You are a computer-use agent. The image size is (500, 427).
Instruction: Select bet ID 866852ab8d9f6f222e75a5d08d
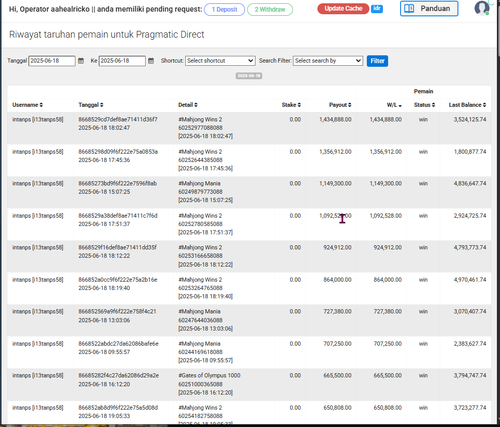pyautogui.click(x=118, y=408)
